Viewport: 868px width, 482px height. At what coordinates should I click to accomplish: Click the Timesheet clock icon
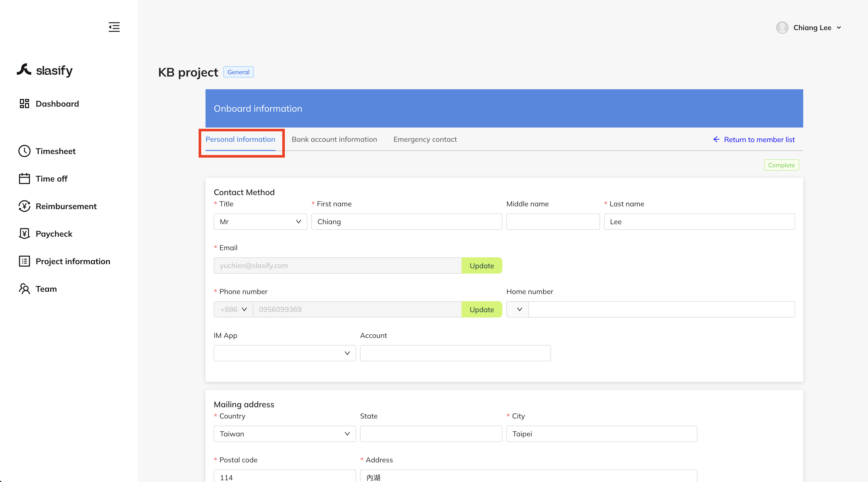point(24,151)
